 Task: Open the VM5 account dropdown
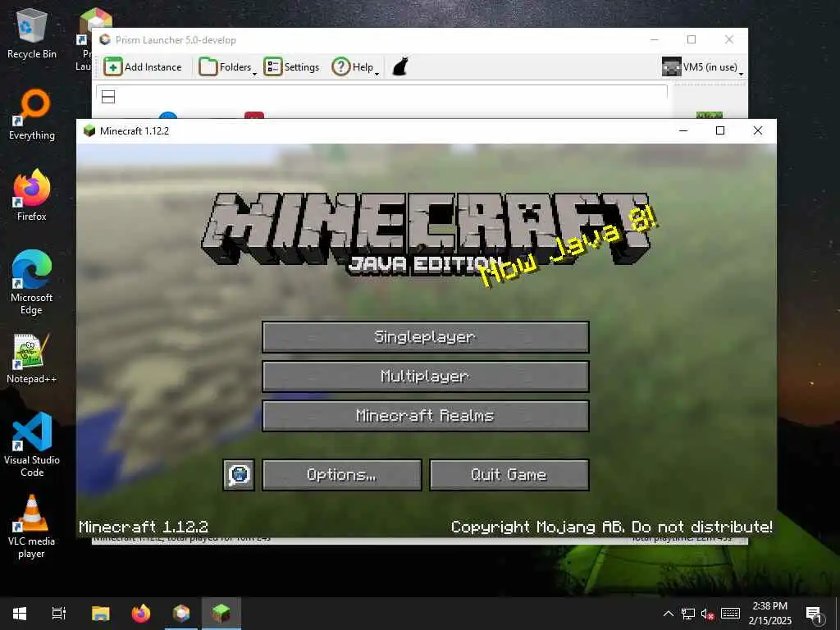702,67
